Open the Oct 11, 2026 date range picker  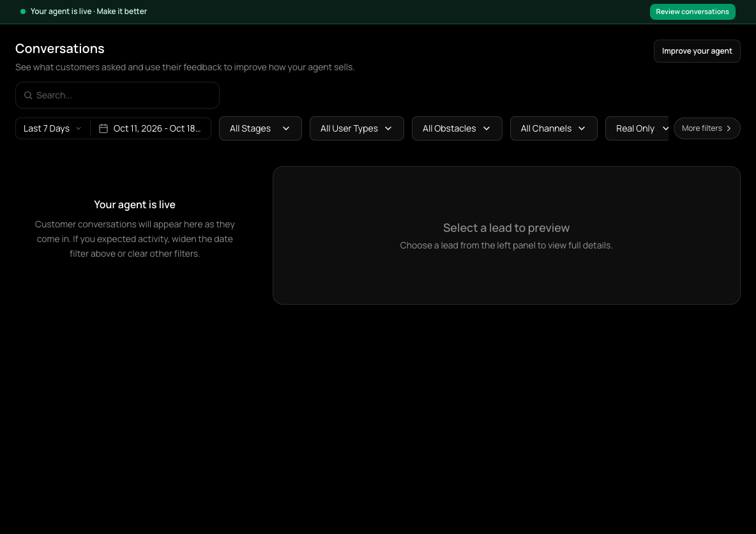[151, 128]
